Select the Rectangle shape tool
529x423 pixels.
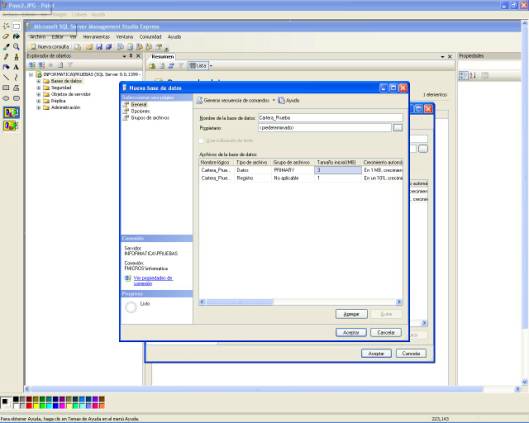coord(6,88)
